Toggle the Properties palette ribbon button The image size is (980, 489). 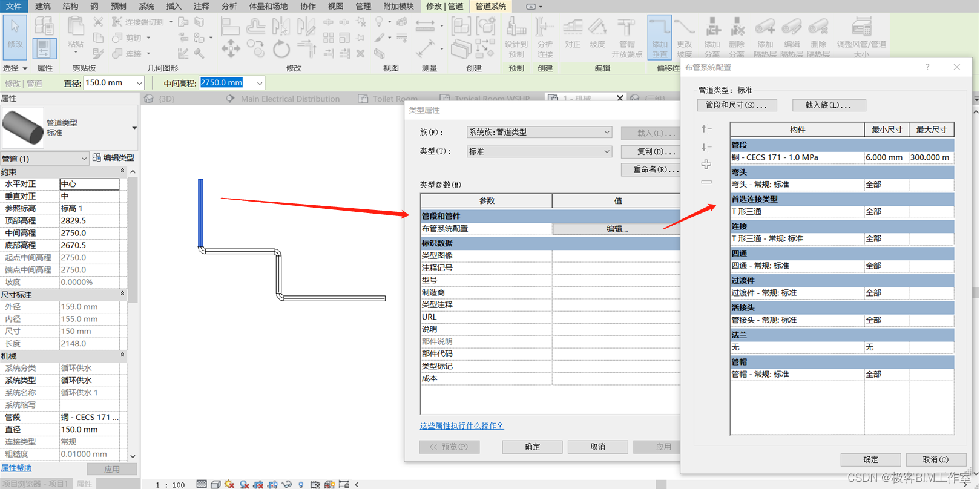44,48
